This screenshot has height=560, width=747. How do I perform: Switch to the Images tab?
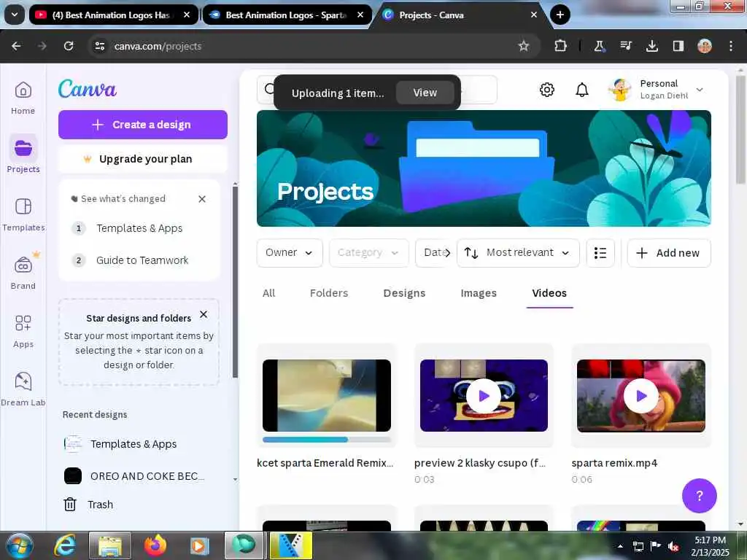pyautogui.click(x=479, y=293)
